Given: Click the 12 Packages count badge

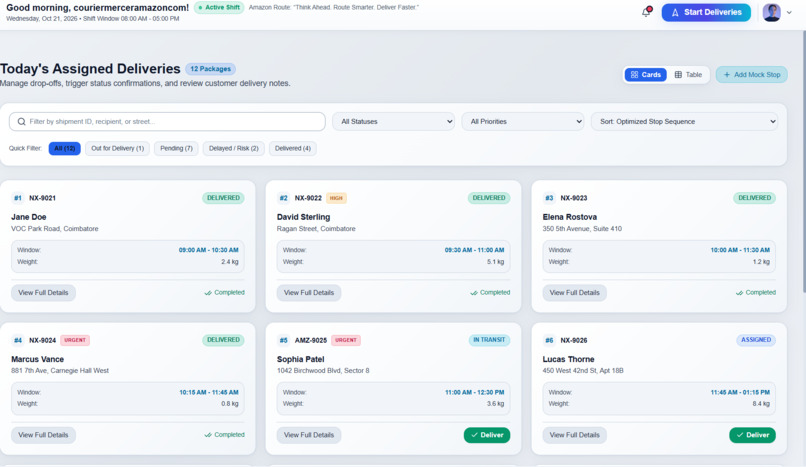Looking at the screenshot, I should [x=210, y=69].
